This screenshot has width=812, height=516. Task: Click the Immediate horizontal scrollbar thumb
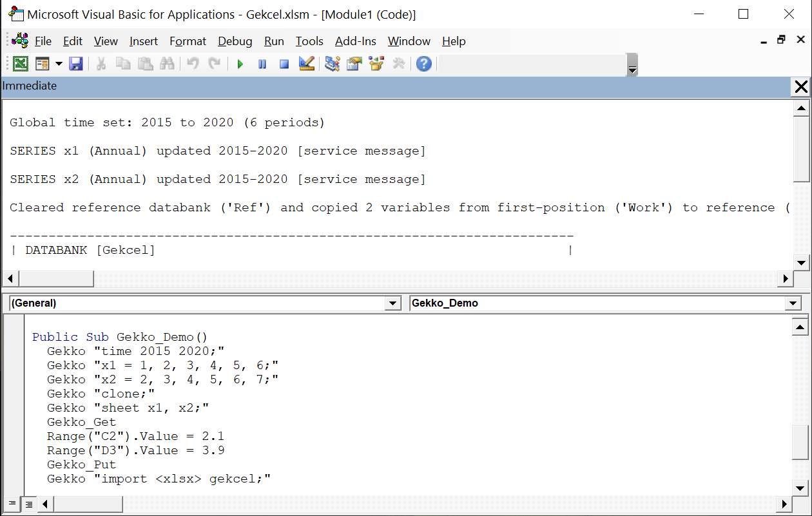point(57,279)
